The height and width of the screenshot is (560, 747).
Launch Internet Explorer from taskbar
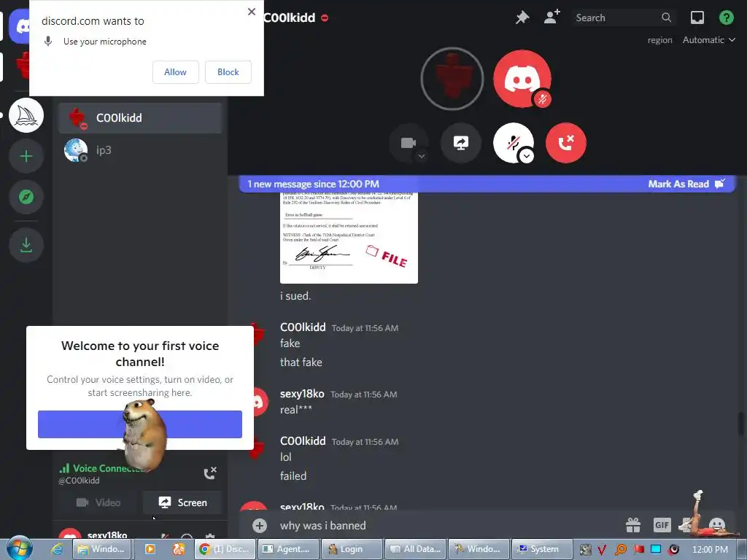pyautogui.click(x=57, y=550)
